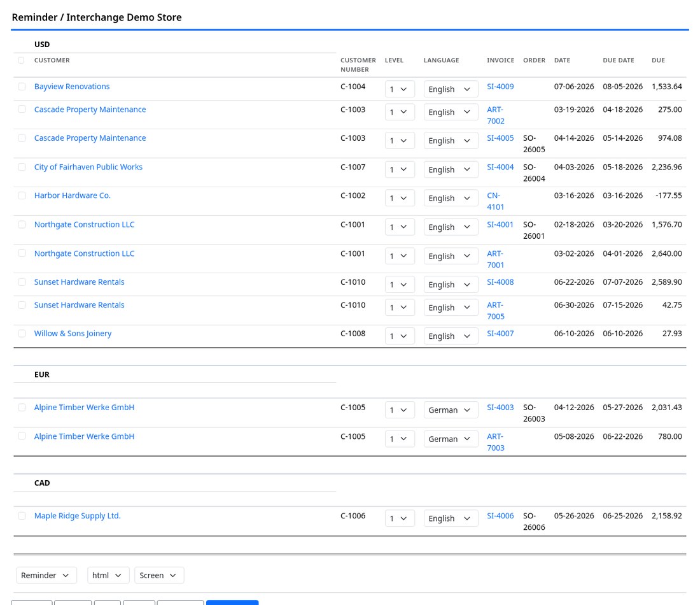This screenshot has width=700, height=605.
Task: Open invoice ART-7005
Action: point(495,311)
